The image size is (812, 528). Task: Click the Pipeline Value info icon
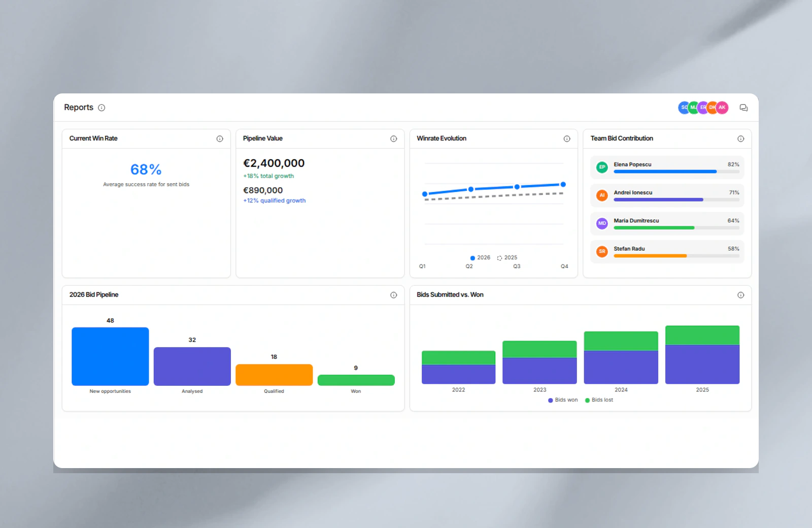pos(393,139)
